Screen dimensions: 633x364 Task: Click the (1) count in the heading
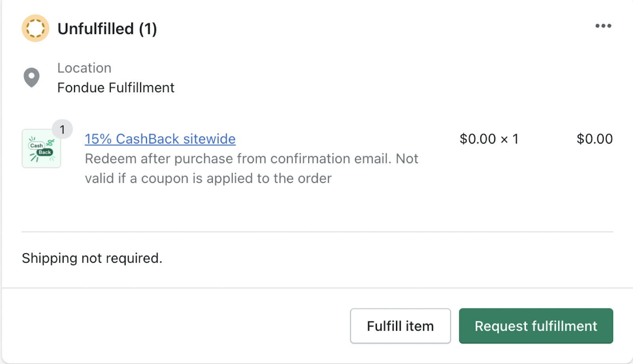[x=148, y=29]
